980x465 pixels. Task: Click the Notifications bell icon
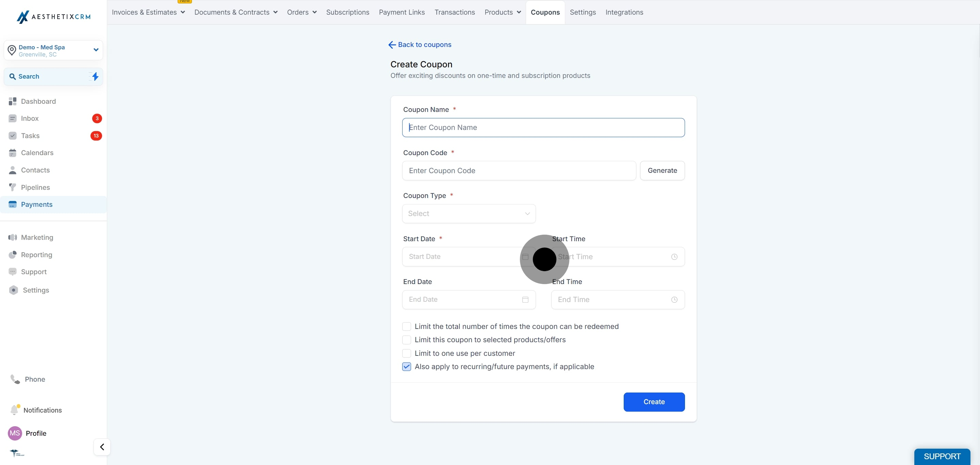tap(15, 410)
